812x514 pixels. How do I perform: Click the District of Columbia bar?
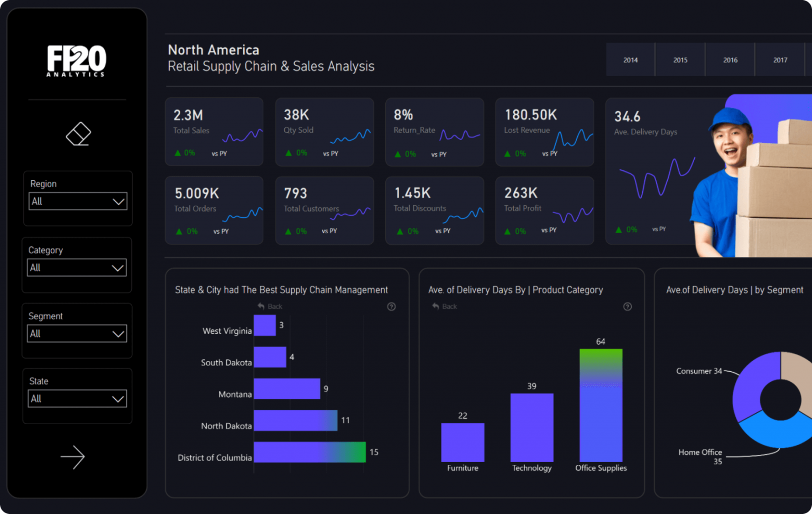(310, 452)
